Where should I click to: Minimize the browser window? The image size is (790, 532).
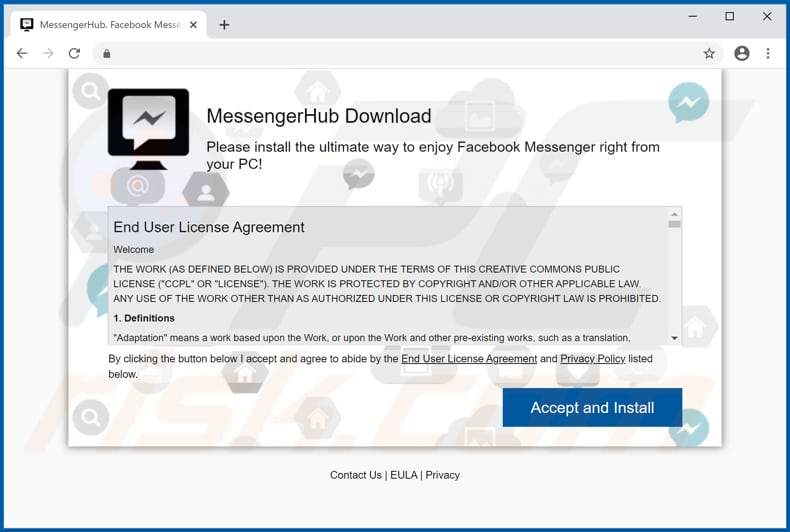point(693,17)
